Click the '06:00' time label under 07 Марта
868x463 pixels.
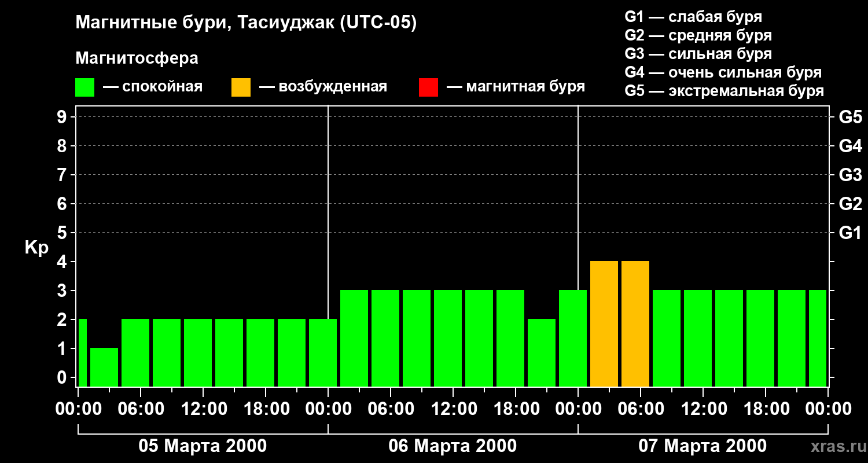(x=640, y=409)
